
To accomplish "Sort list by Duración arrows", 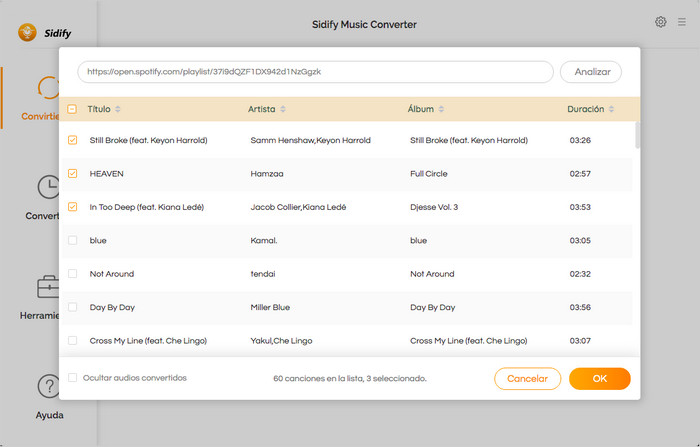I will [612, 109].
